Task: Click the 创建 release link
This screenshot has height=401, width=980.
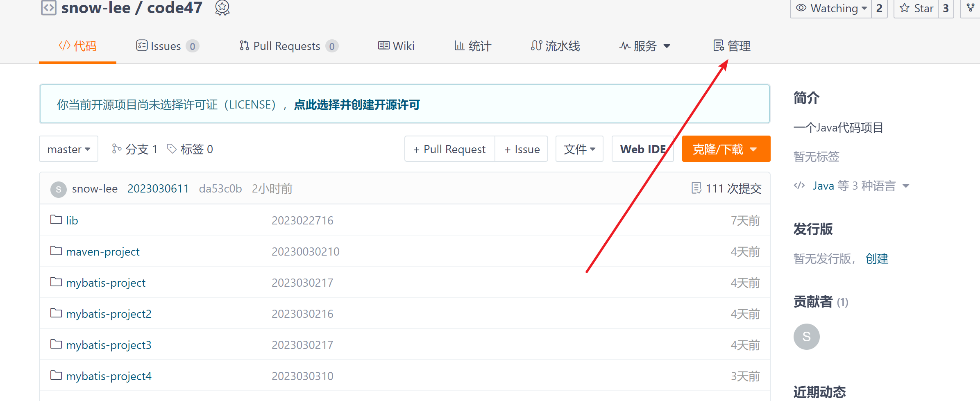Action: (877, 258)
